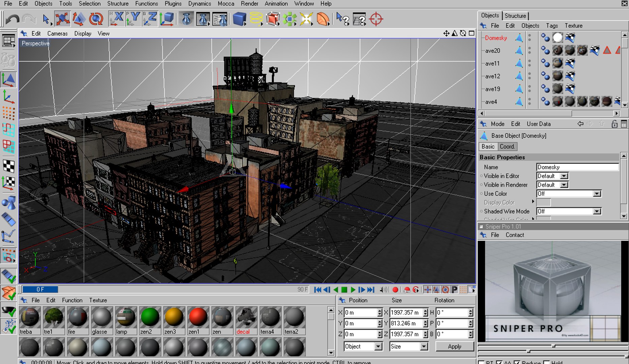Click the red record keyframe button

pyautogui.click(x=395, y=290)
